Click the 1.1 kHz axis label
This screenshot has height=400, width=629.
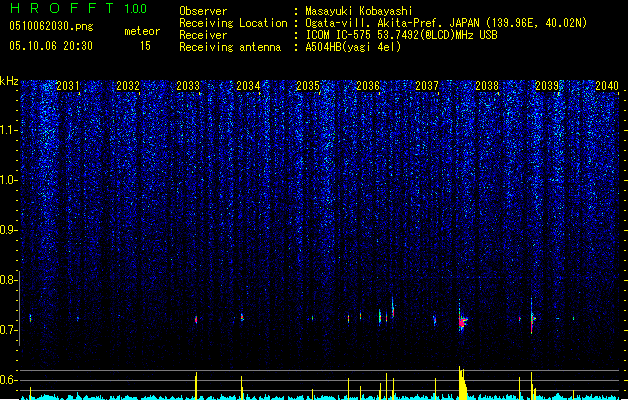click(9, 130)
